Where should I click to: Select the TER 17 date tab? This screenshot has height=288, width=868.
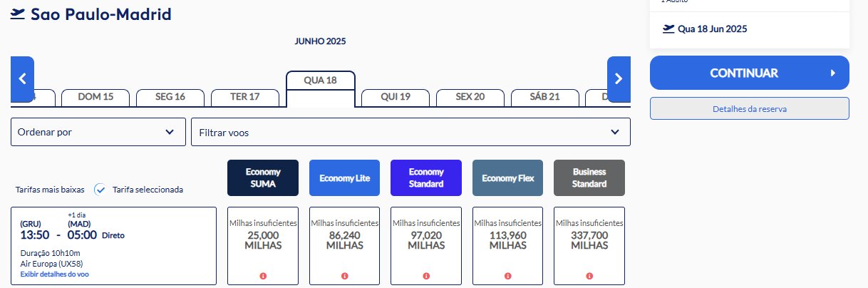[x=245, y=98]
